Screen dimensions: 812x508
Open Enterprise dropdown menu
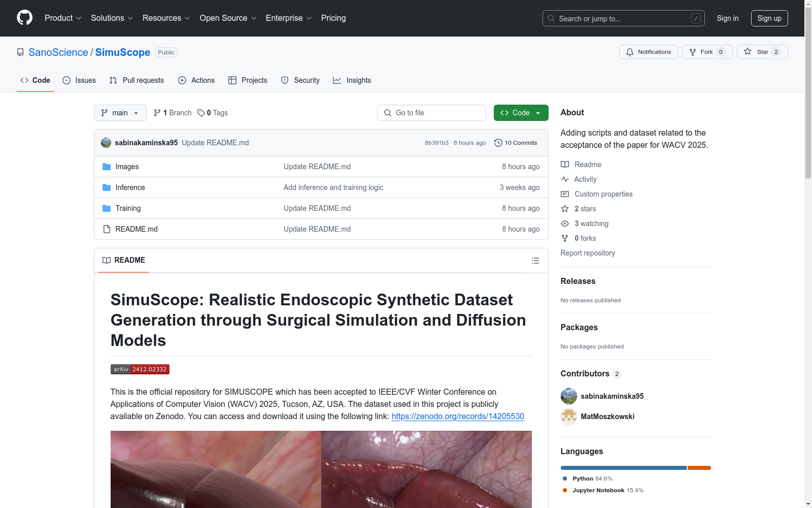(x=288, y=18)
